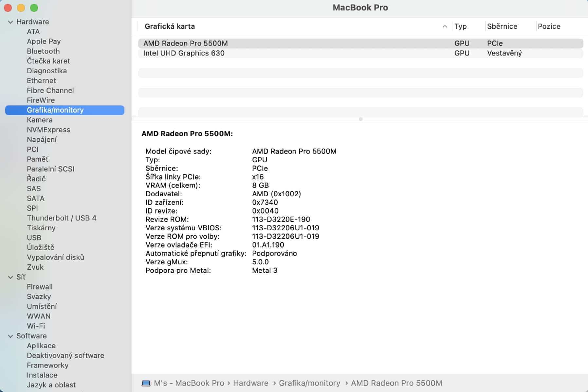Select PCI in the sidebar
Viewport: 588px width, 392px height.
point(33,150)
